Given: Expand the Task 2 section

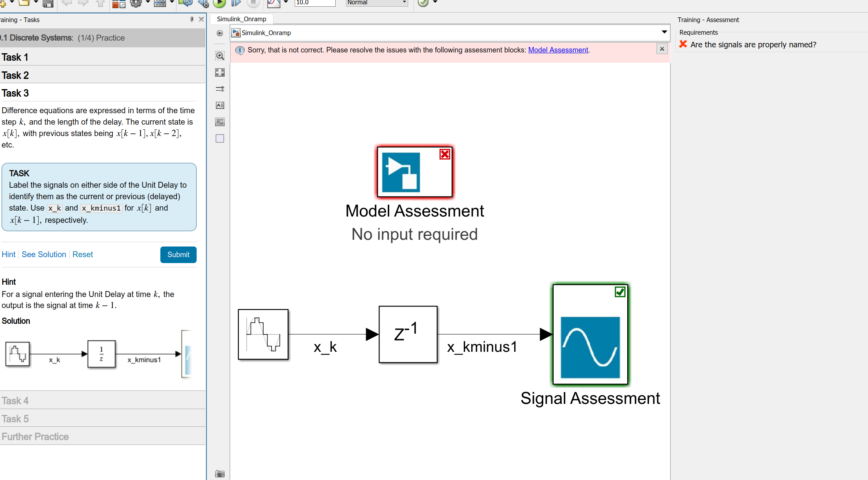Looking at the screenshot, I should click(15, 75).
